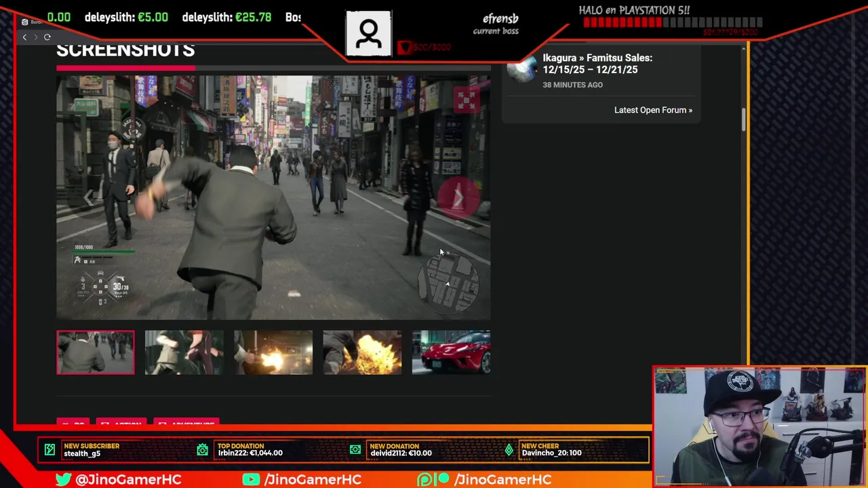Viewport: 868px width, 488px height.
Task: Open the Ikagura Famitsu Sales forum post
Action: point(597,64)
